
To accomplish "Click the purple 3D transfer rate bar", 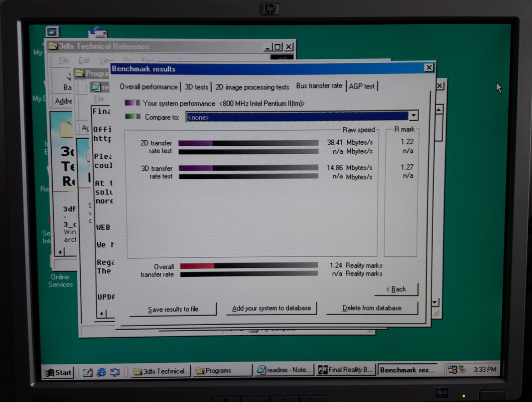I will click(196, 168).
